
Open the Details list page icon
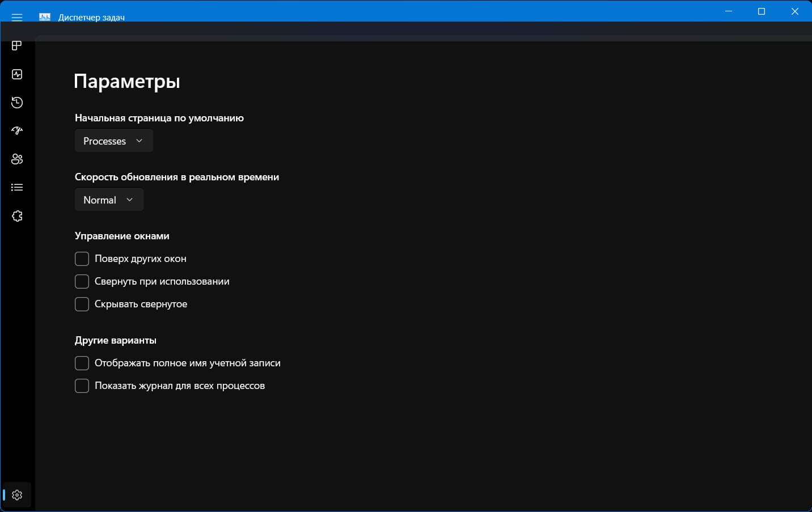(17, 187)
